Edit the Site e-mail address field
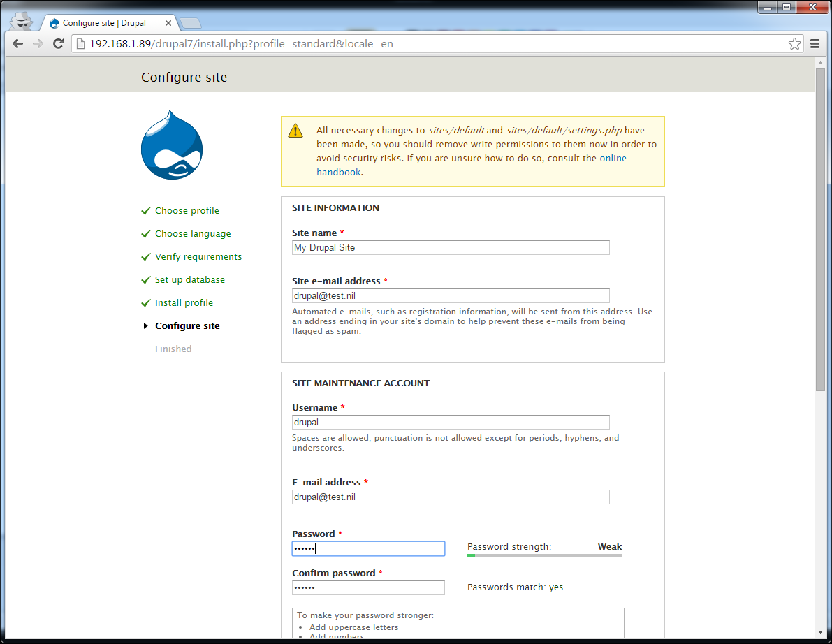 [451, 296]
